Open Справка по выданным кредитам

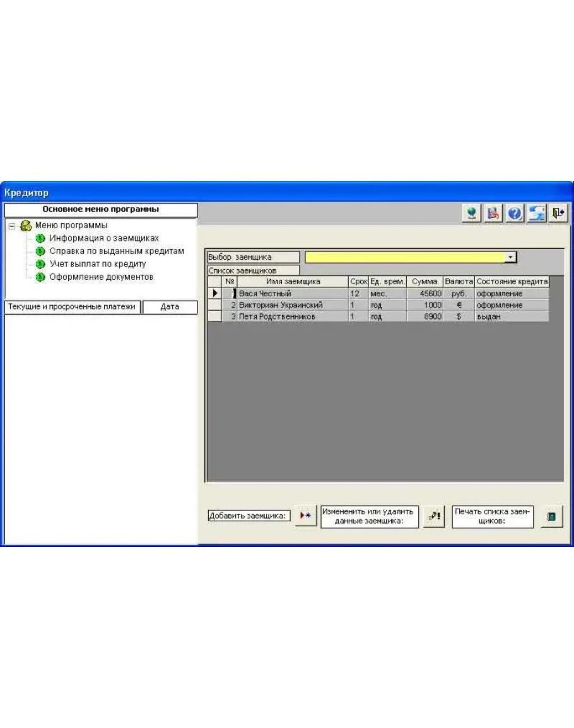coord(117,251)
